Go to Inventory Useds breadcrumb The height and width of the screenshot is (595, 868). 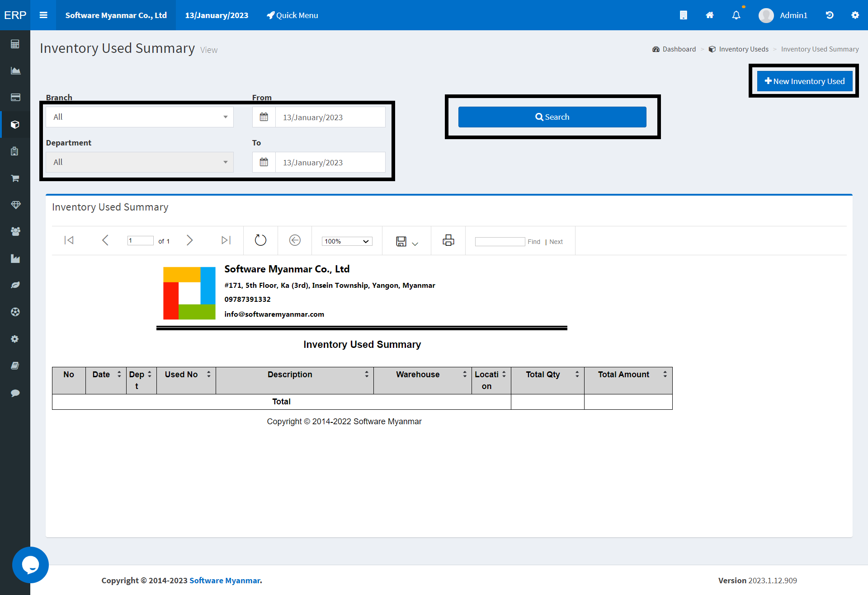(739, 49)
